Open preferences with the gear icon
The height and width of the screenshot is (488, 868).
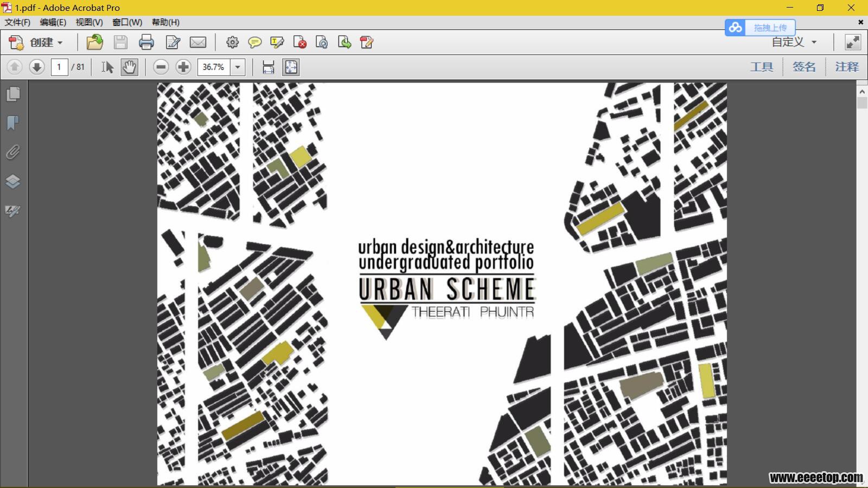[232, 42]
